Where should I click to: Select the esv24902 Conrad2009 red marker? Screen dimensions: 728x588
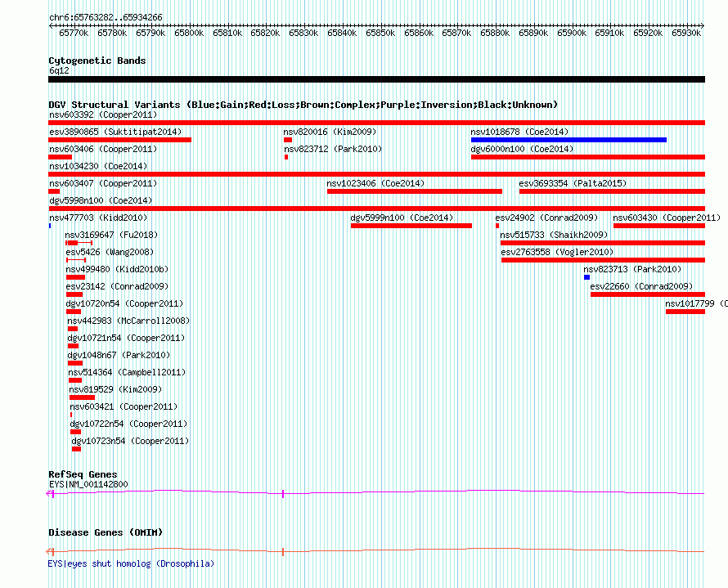[497, 226]
